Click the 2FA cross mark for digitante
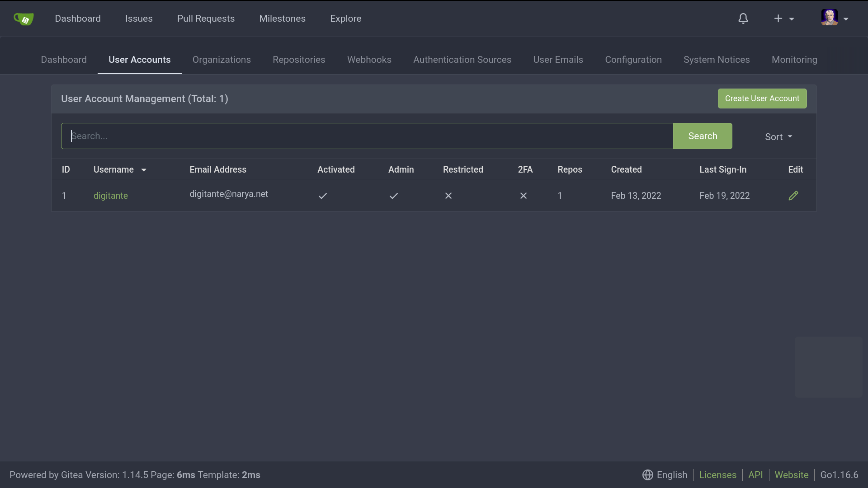The image size is (868, 488). (x=523, y=196)
